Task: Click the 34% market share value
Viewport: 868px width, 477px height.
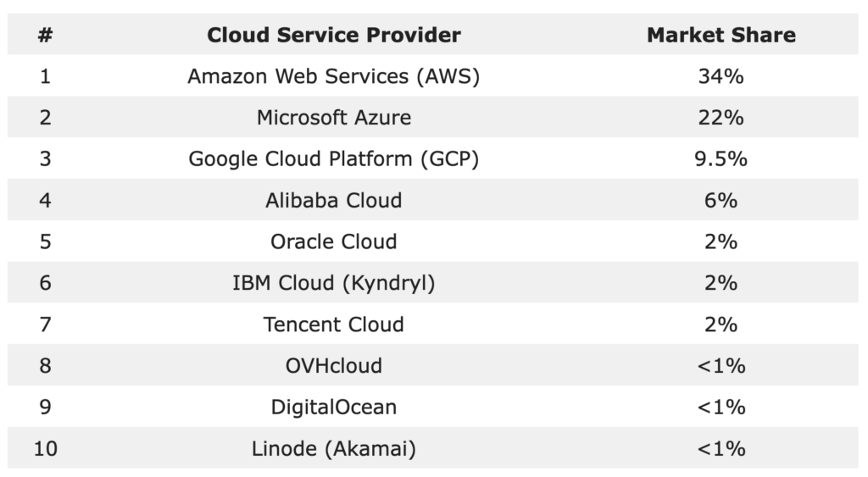Action: (721, 76)
